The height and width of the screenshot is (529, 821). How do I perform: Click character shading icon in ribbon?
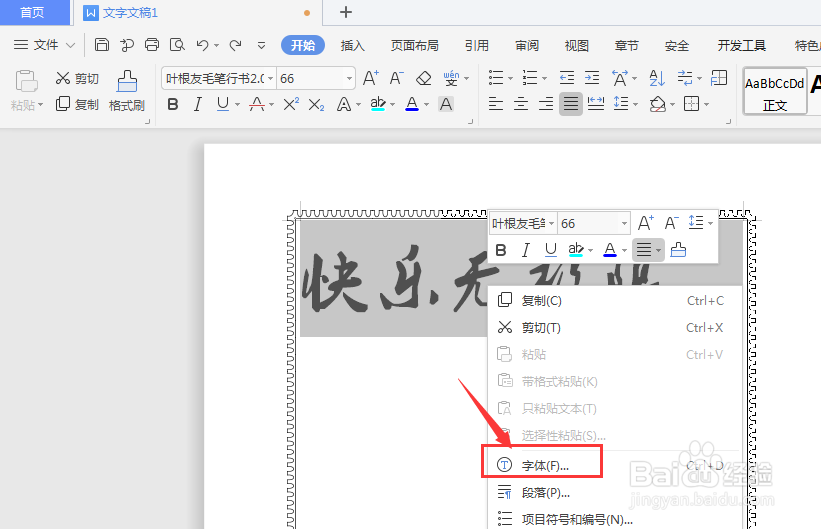446,104
